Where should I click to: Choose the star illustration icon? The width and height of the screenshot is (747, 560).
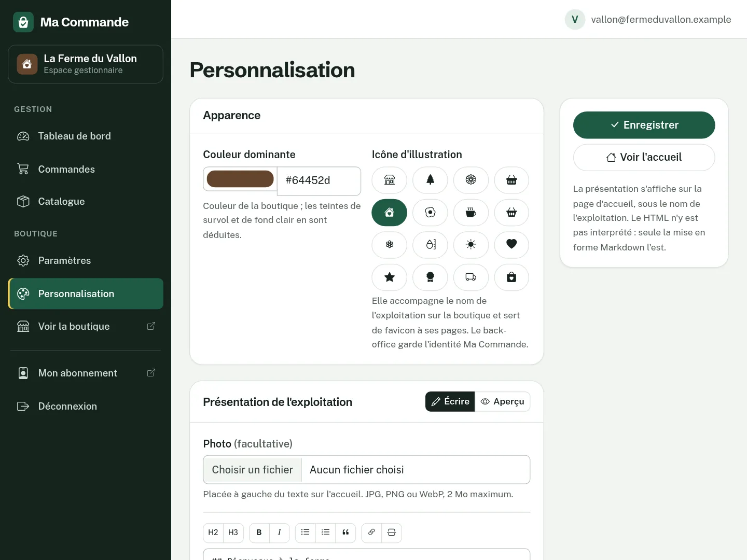[x=390, y=277]
